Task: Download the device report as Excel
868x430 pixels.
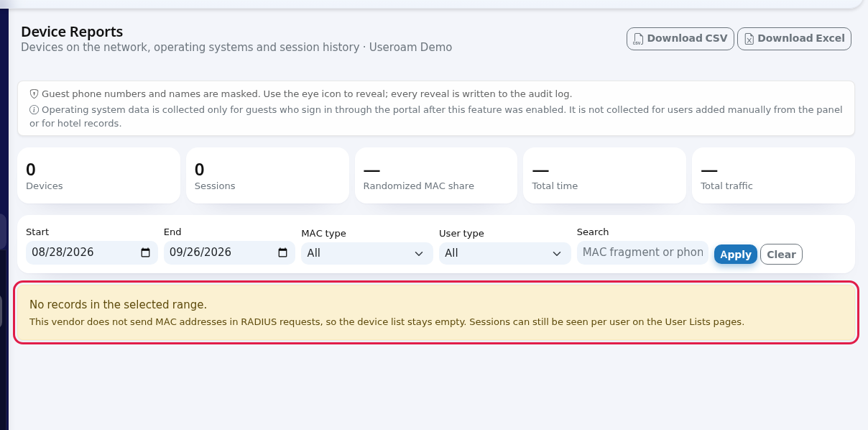Action: pos(794,39)
